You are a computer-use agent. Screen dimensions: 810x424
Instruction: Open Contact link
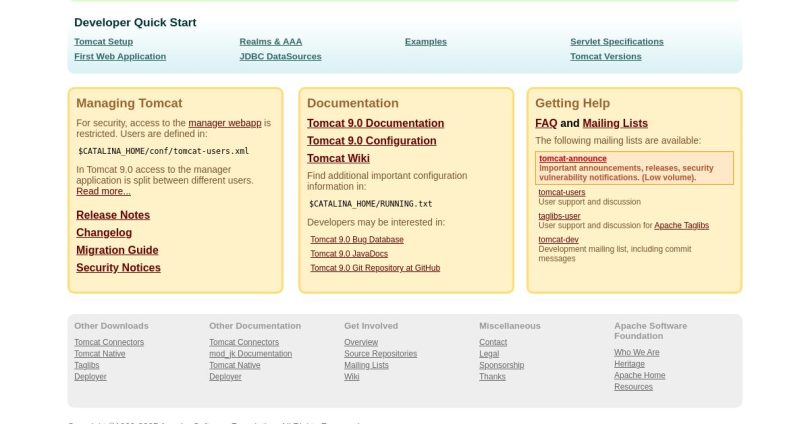pos(493,342)
